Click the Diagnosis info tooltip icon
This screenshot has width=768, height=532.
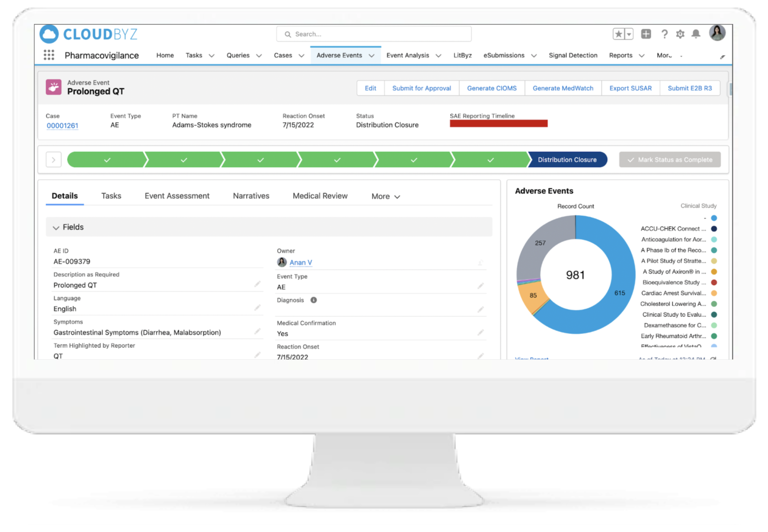point(313,300)
